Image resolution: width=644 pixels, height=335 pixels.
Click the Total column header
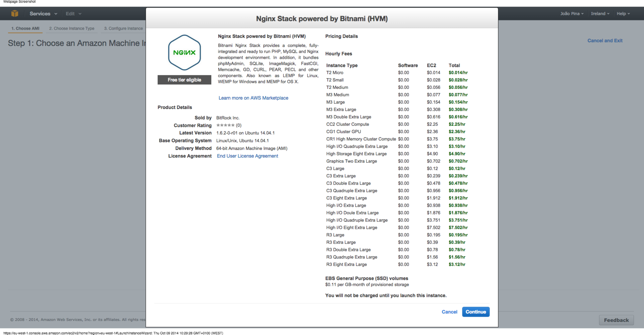(454, 66)
